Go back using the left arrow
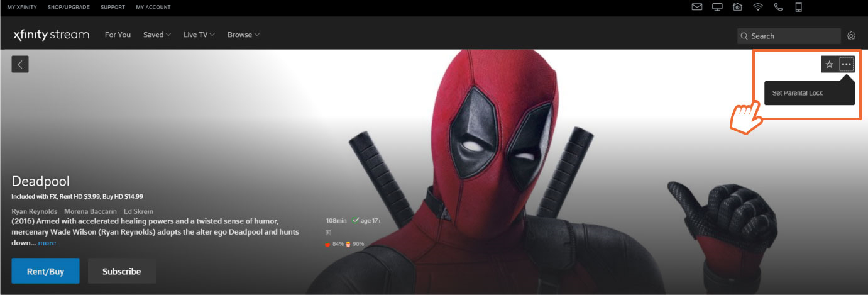868x295 pixels. click(20, 64)
